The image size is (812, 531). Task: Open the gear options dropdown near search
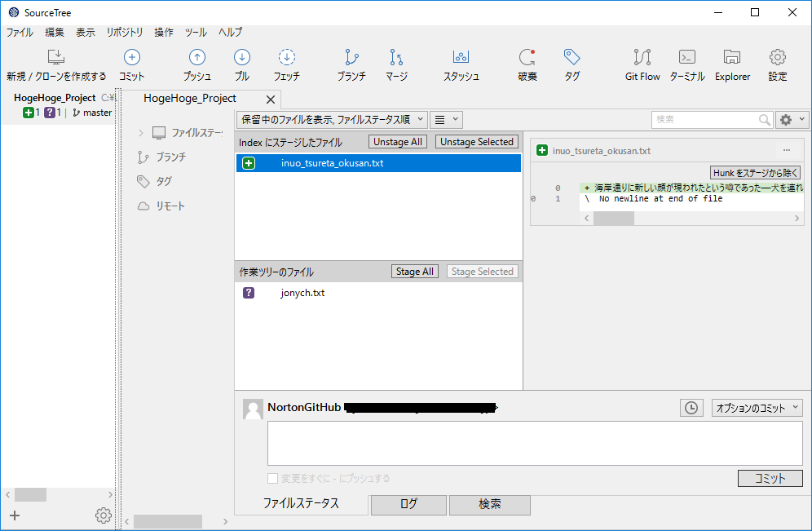pyautogui.click(x=792, y=120)
